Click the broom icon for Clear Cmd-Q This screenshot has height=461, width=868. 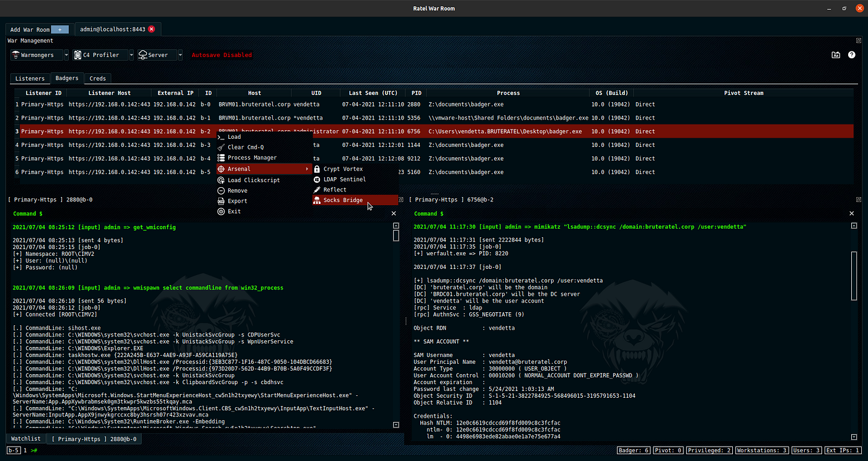(x=221, y=147)
